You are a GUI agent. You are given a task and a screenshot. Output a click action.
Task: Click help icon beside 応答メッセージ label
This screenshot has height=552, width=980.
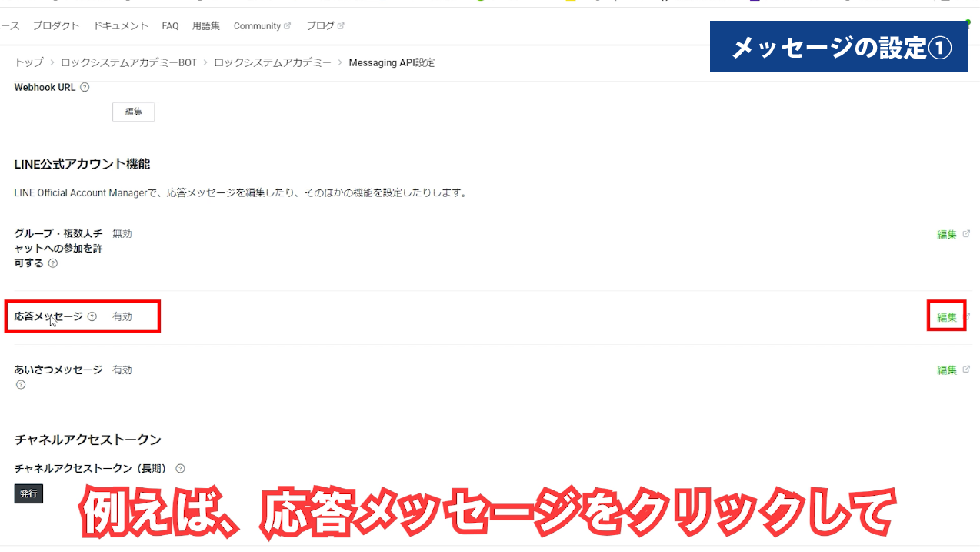(92, 316)
